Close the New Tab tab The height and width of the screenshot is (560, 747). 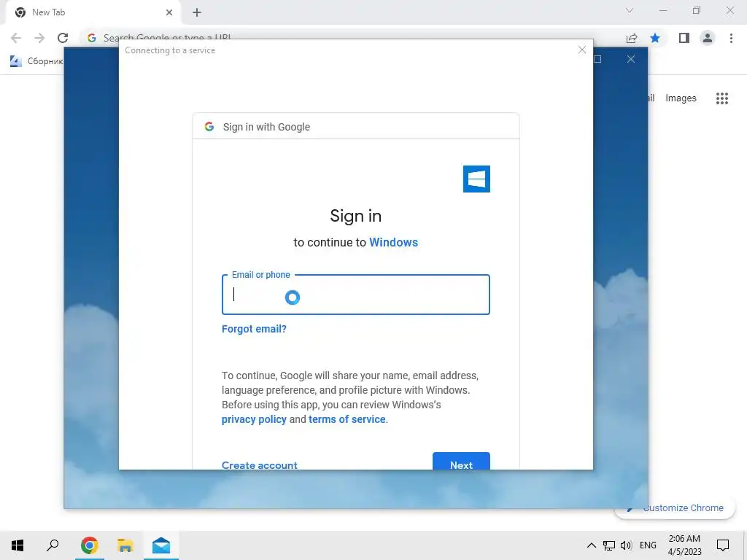(169, 12)
